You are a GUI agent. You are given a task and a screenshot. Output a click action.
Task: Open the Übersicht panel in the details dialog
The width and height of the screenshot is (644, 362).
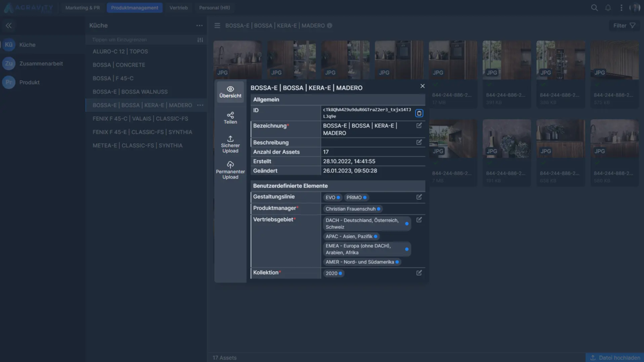click(x=230, y=92)
